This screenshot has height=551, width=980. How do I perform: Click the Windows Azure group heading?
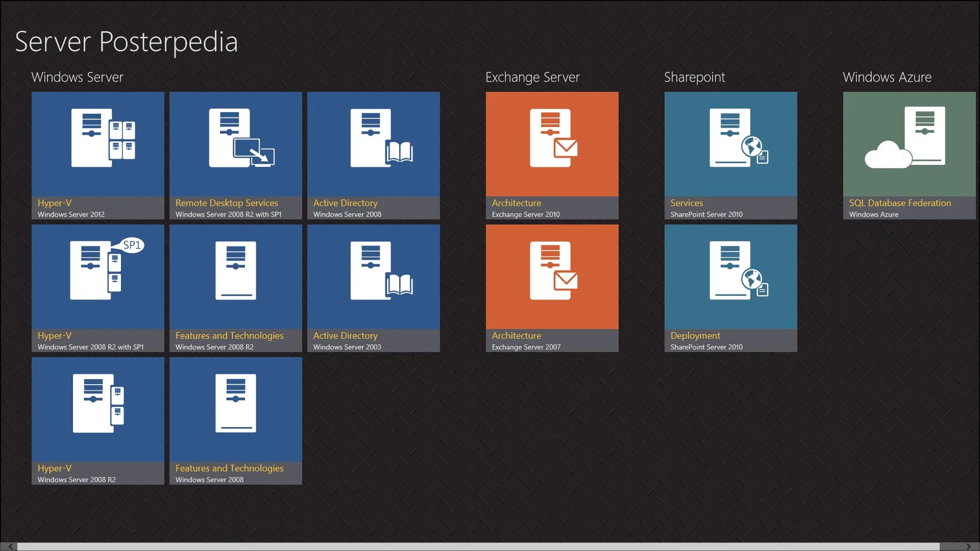887,77
